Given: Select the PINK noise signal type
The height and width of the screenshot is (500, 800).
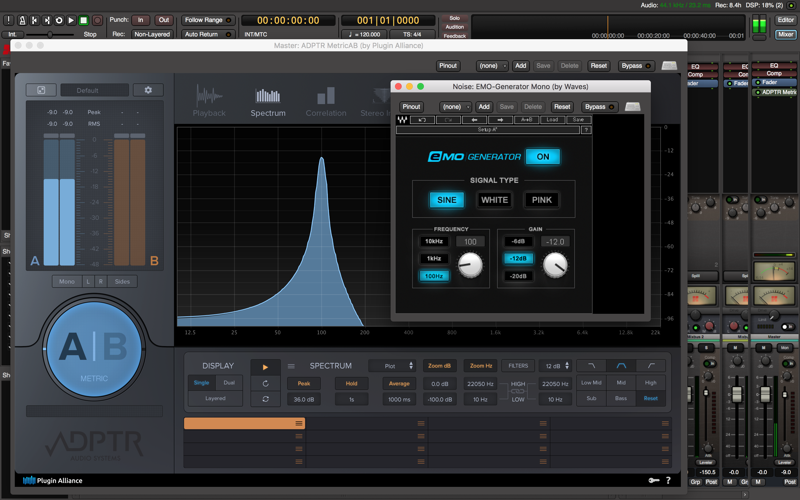Looking at the screenshot, I should (542, 200).
